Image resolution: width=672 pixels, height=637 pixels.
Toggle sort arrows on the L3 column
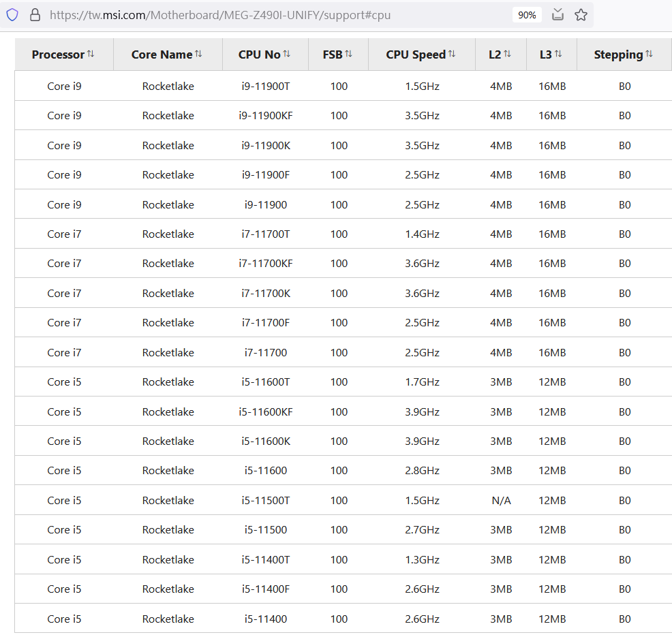click(558, 54)
